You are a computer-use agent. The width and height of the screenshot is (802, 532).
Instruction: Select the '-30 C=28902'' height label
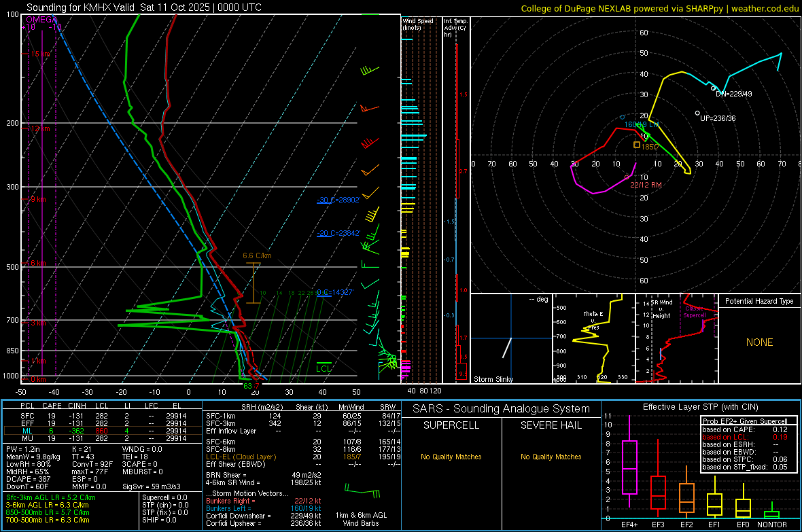pos(338,200)
